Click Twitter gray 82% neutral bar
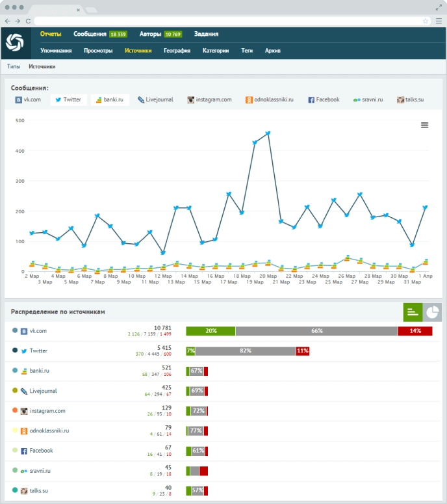The image size is (447, 504). coord(246,351)
